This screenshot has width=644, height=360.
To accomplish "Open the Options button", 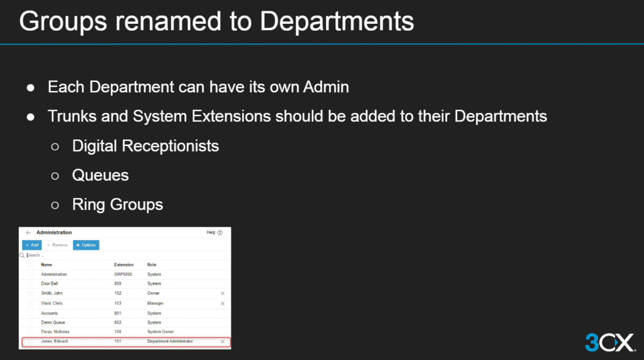I will coord(86,245).
